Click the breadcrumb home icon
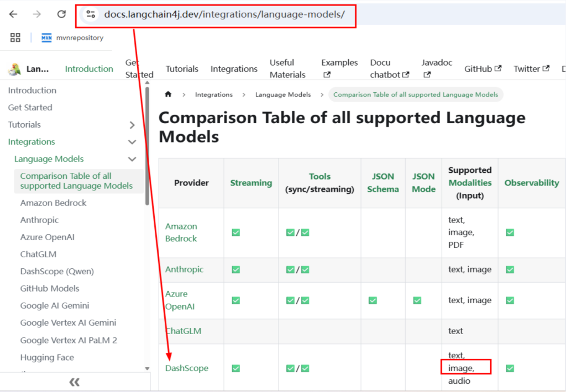The image size is (566, 392). (168, 94)
